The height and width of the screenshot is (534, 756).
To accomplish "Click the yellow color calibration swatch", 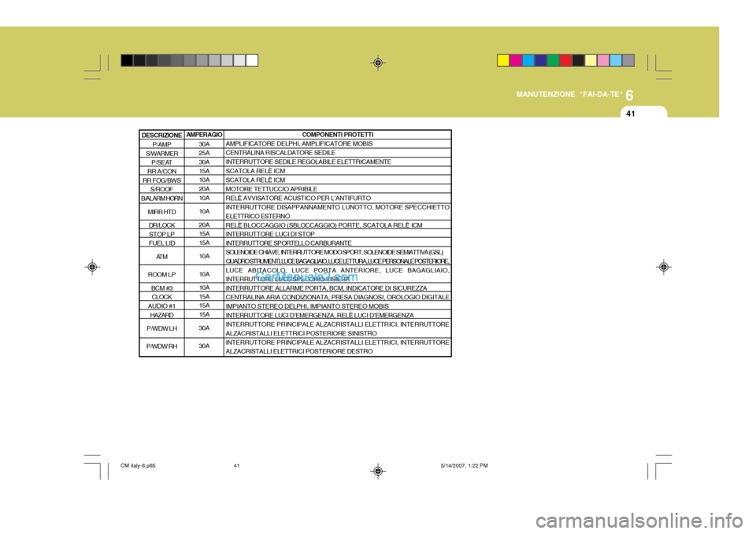I will (503, 61).
